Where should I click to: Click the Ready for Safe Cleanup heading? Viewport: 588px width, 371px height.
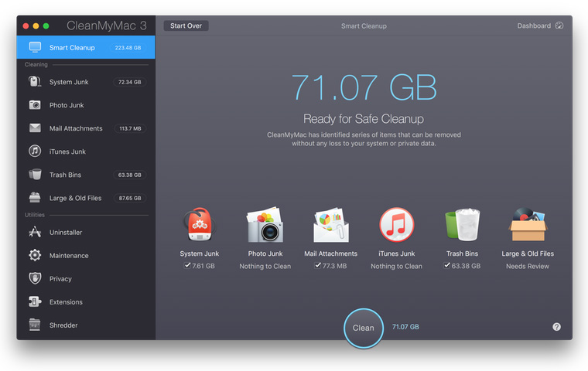coord(364,119)
